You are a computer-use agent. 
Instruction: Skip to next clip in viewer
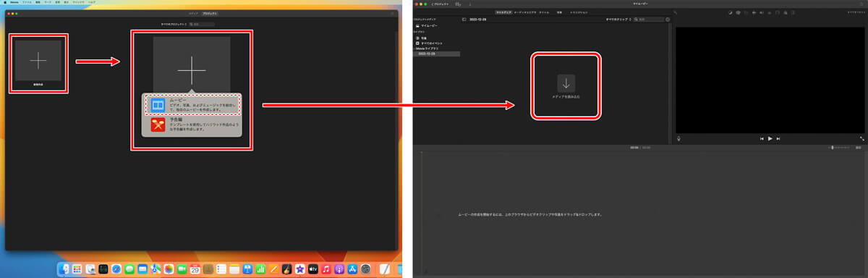778,138
